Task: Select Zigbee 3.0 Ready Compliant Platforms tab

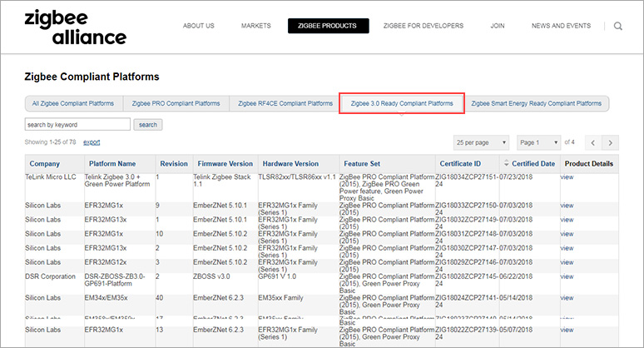Action: tap(402, 103)
